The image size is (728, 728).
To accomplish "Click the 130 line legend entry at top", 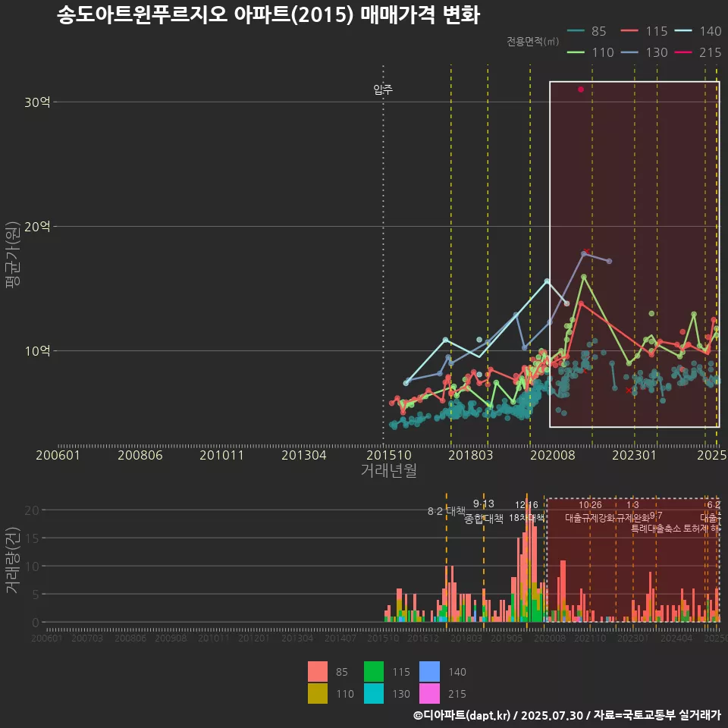I will click(644, 52).
